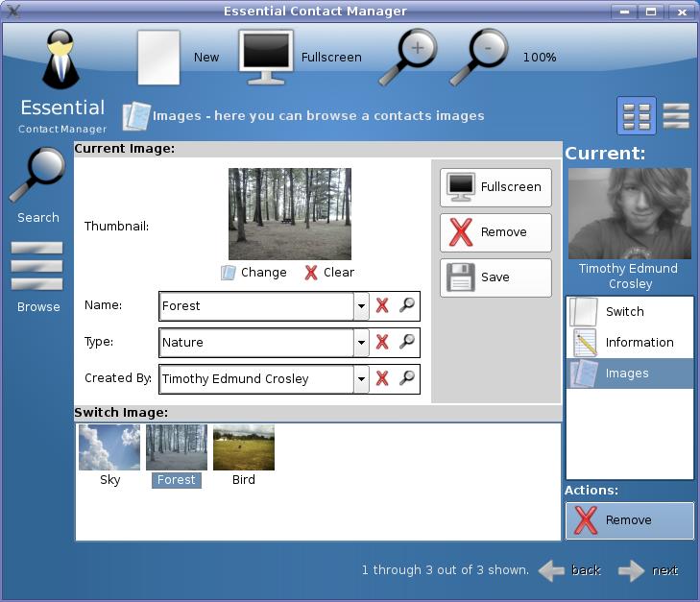Clear the Type field red X

[x=382, y=342]
